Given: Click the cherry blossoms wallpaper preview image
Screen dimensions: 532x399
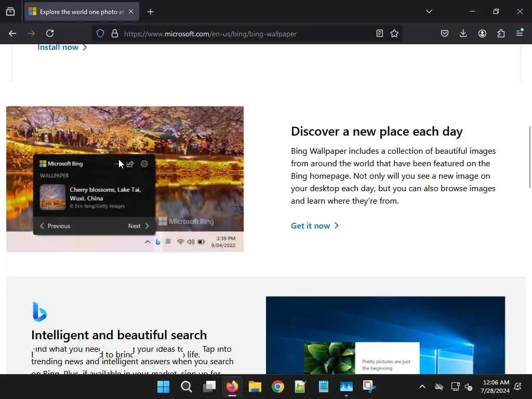Looking at the screenshot, I should coord(125,179).
